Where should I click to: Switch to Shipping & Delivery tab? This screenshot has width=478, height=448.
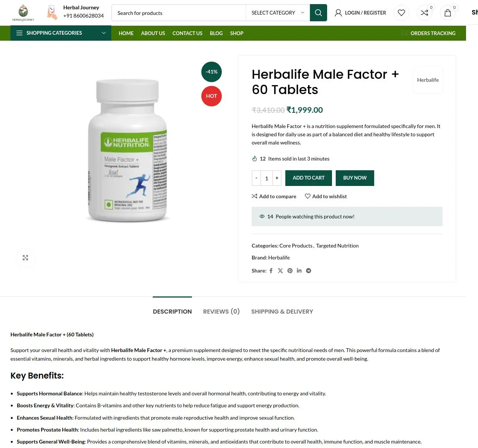tap(282, 311)
